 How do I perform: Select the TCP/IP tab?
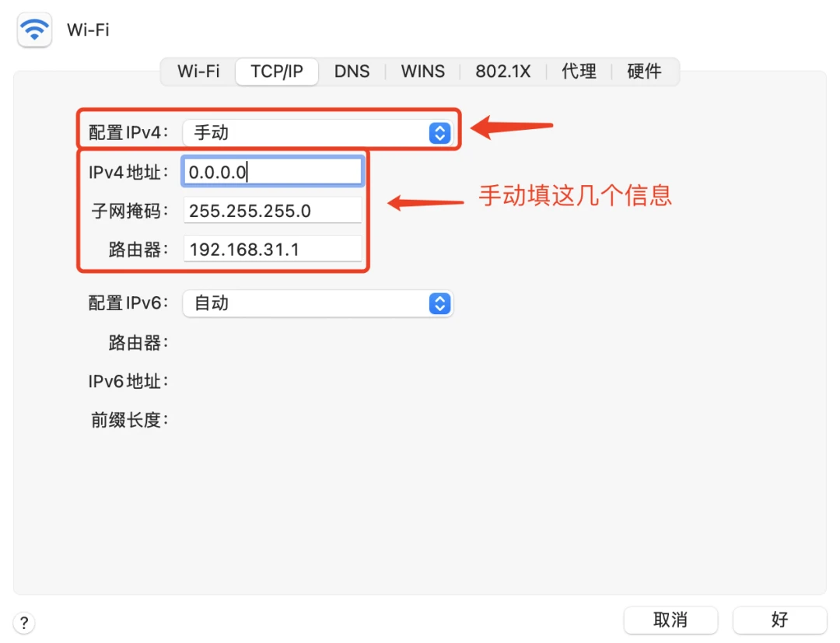click(x=276, y=72)
